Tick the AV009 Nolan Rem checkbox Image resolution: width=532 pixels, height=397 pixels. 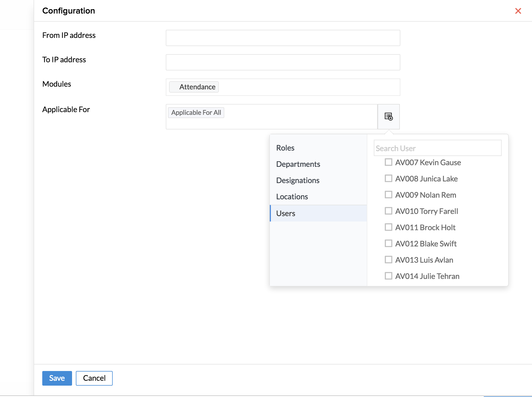pyautogui.click(x=388, y=195)
